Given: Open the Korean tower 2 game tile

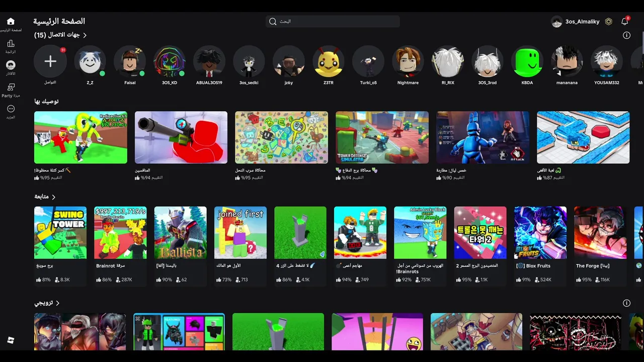Looking at the screenshot, I should click(x=480, y=233).
